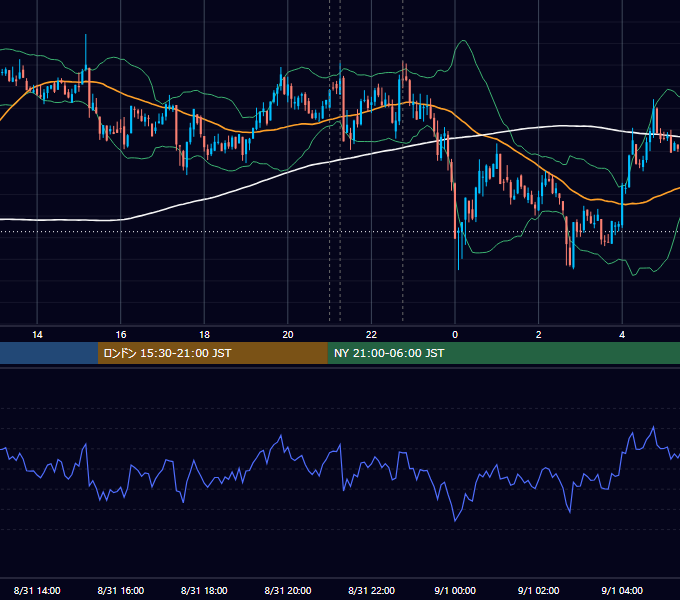Click the 9/1 00:00 date label

tap(455, 590)
